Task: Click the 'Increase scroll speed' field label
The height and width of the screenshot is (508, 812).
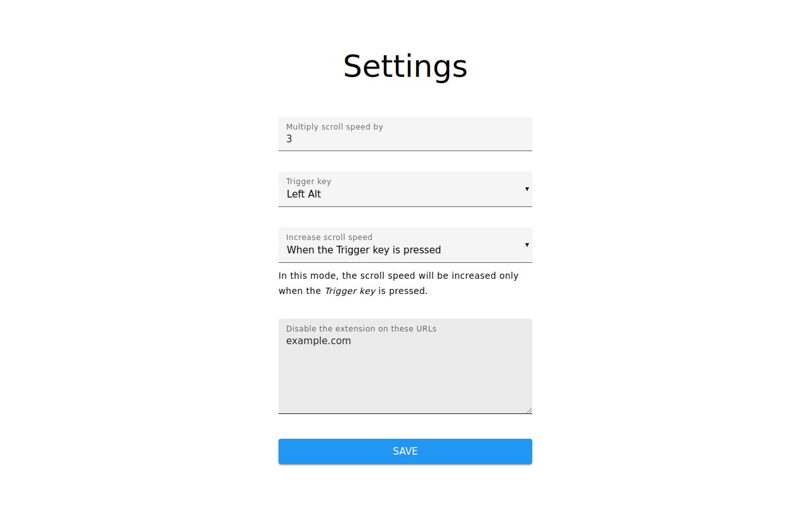Action: 329,237
